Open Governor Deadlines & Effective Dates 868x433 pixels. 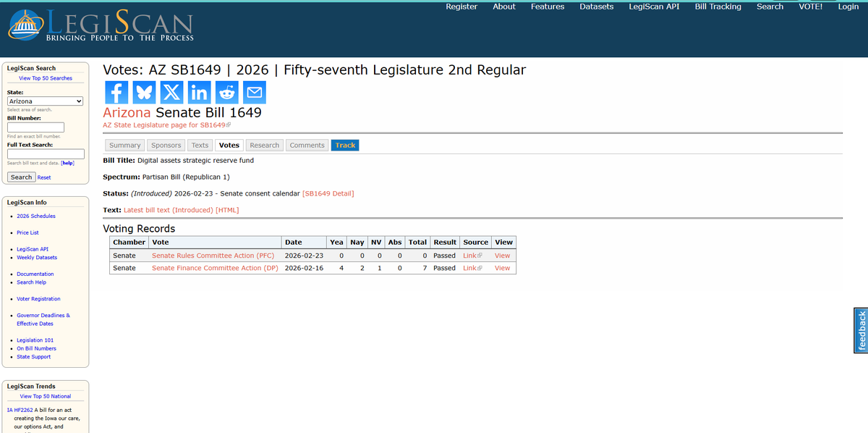(43, 319)
